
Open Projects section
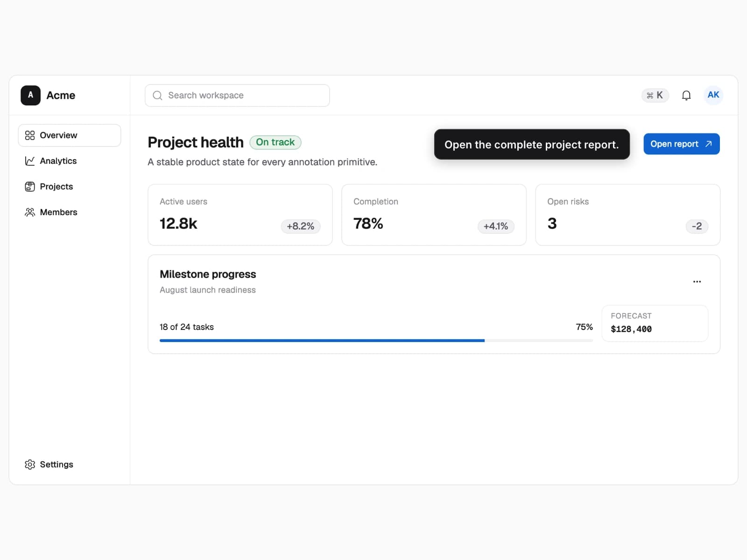[70, 187]
